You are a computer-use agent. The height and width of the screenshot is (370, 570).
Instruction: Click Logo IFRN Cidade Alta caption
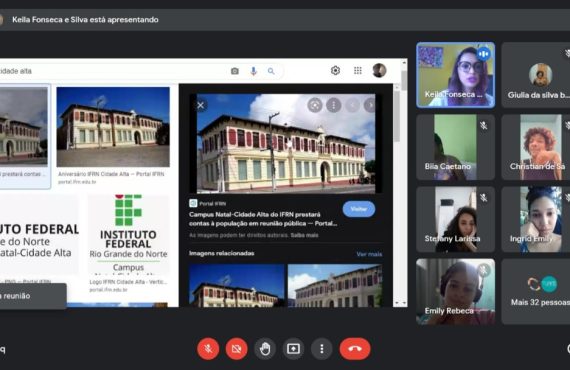coord(128,282)
